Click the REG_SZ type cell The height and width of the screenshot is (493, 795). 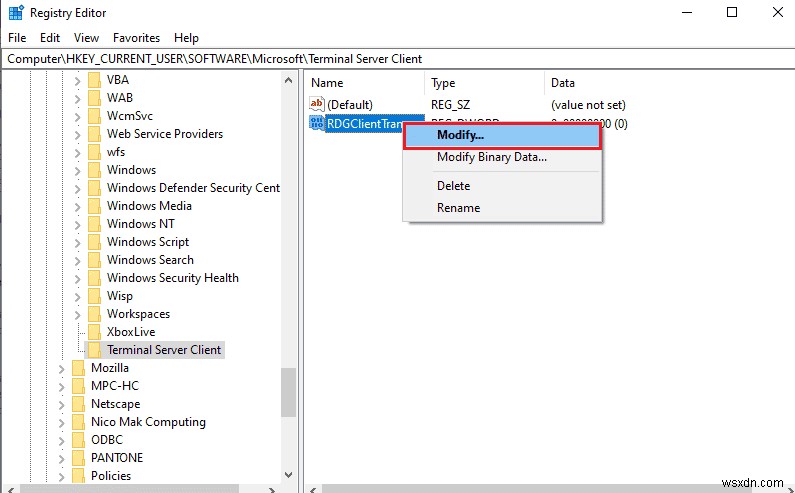click(450, 105)
